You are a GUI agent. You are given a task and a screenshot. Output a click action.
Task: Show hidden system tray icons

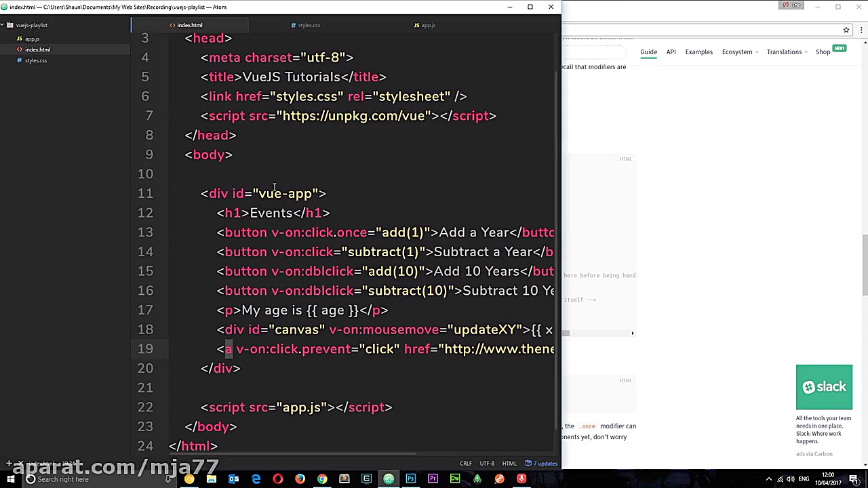click(769, 479)
